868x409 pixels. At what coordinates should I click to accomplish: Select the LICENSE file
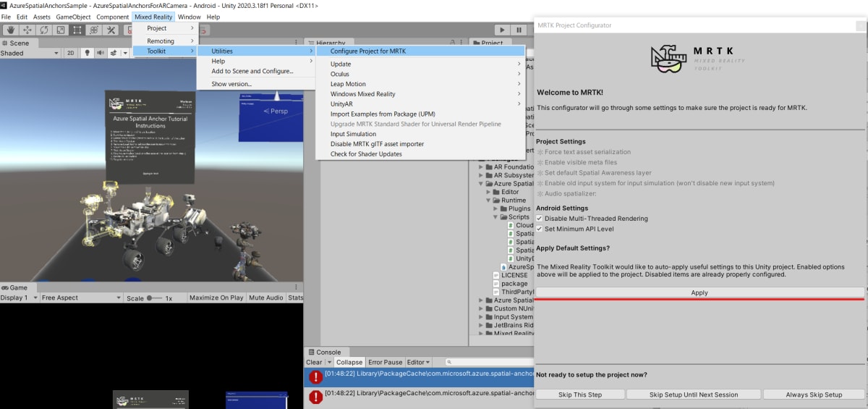click(x=513, y=275)
